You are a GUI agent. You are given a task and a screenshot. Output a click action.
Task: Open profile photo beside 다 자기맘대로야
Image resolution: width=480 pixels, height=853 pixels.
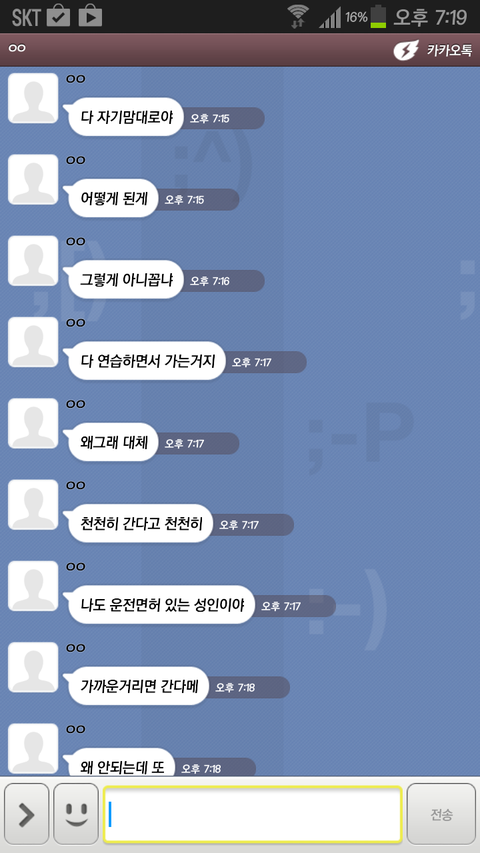(33, 98)
